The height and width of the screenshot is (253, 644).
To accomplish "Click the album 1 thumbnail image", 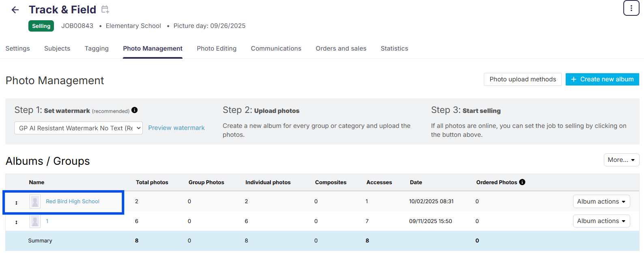I will (x=35, y=221).
